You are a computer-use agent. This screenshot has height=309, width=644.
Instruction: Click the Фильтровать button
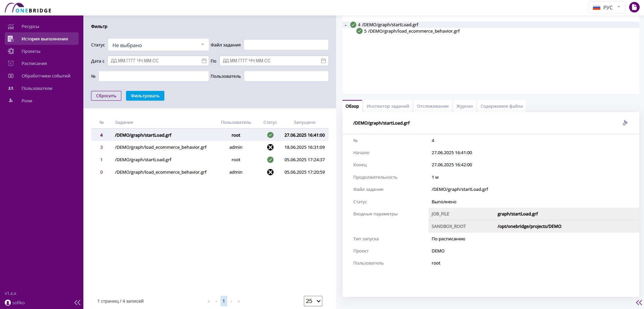(x=145, y=96)
